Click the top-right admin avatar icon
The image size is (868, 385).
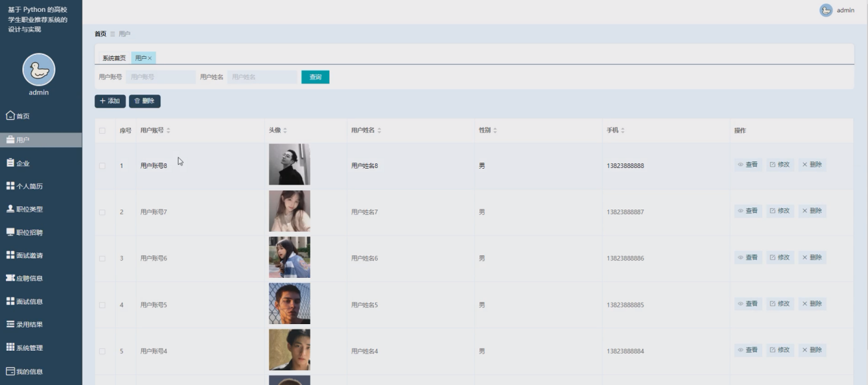pyautogui.click(x=826, y=10)
